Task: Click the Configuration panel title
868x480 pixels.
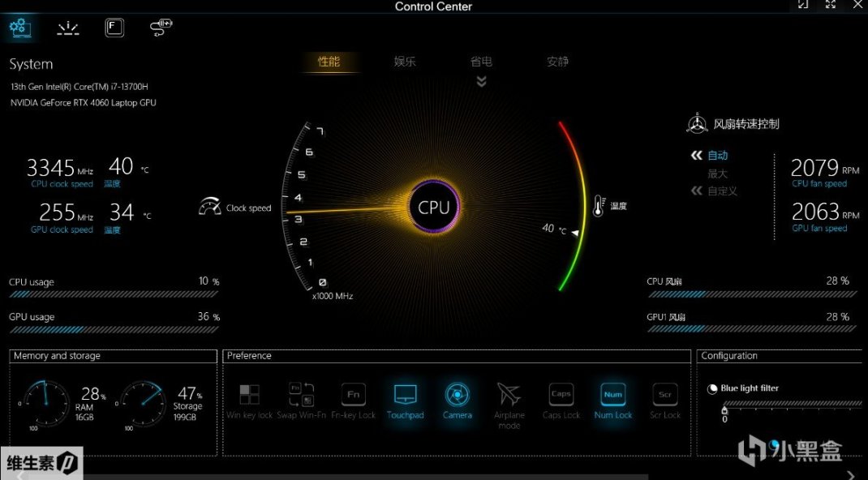Action: coord(729,356)
